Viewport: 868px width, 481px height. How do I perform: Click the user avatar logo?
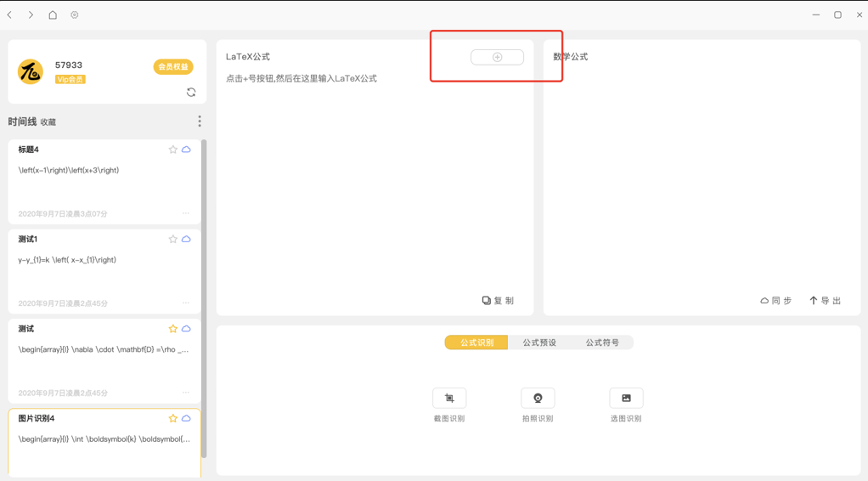tap(31, 71)
